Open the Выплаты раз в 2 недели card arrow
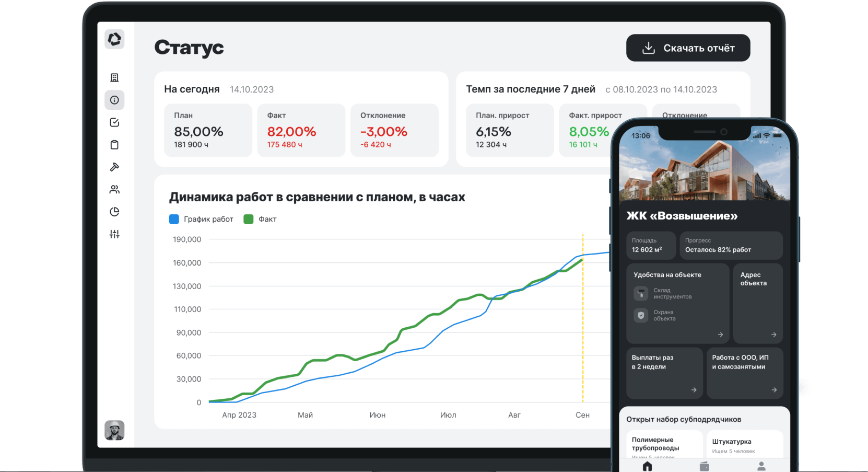Screen dimensions: 868x472 coord(694,390)
